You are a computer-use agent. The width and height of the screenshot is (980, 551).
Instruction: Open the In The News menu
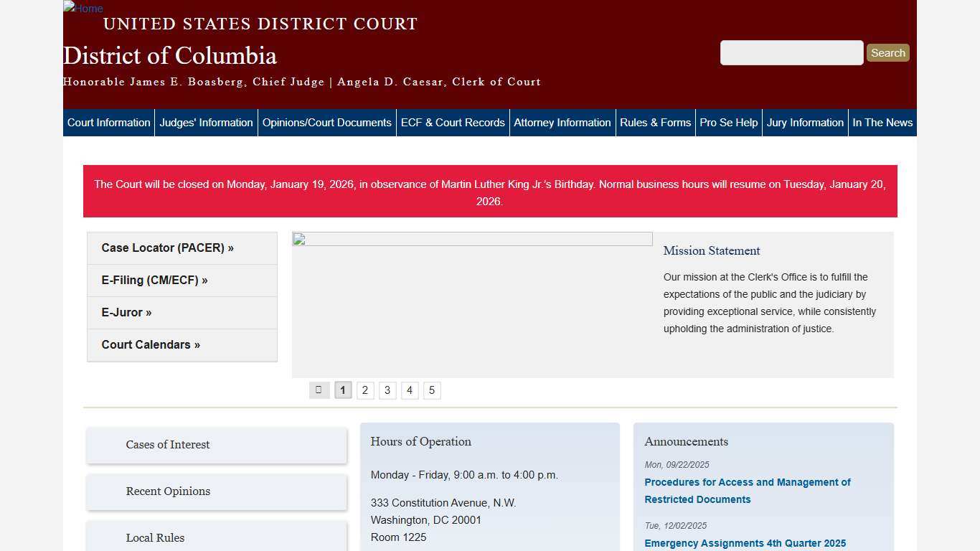882,122
